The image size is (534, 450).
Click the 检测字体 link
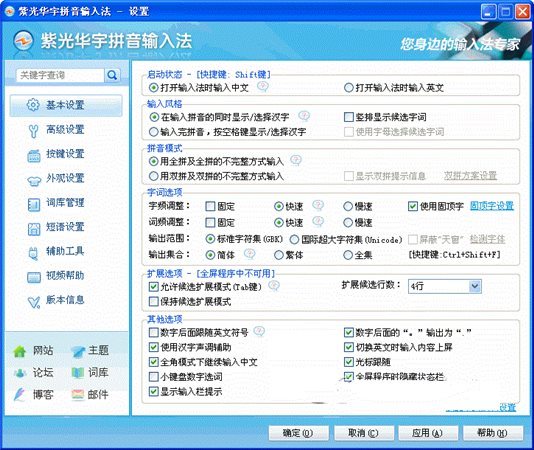pyautogui.click(x=488, y=239)
